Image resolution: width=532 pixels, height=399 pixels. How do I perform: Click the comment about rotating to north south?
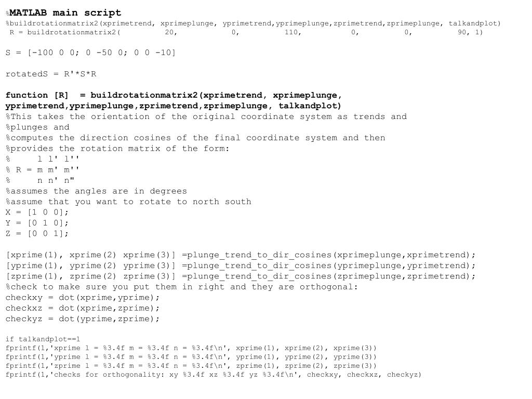(x=128, y=202)
